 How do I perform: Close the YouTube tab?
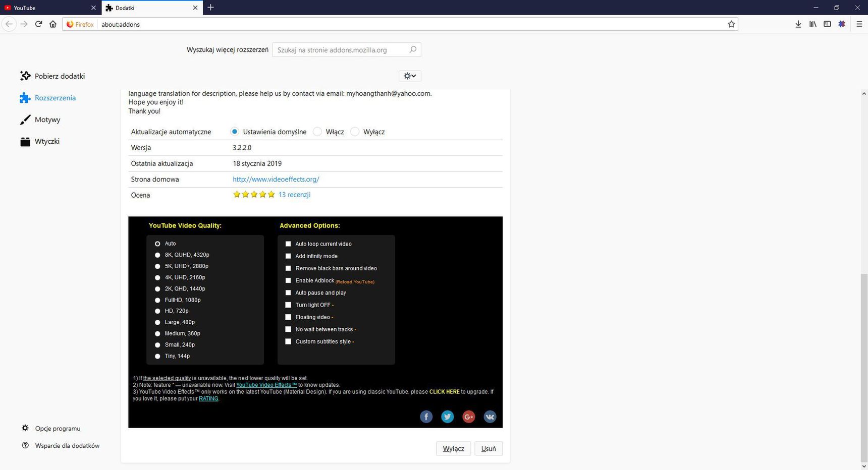coord(93,8)
